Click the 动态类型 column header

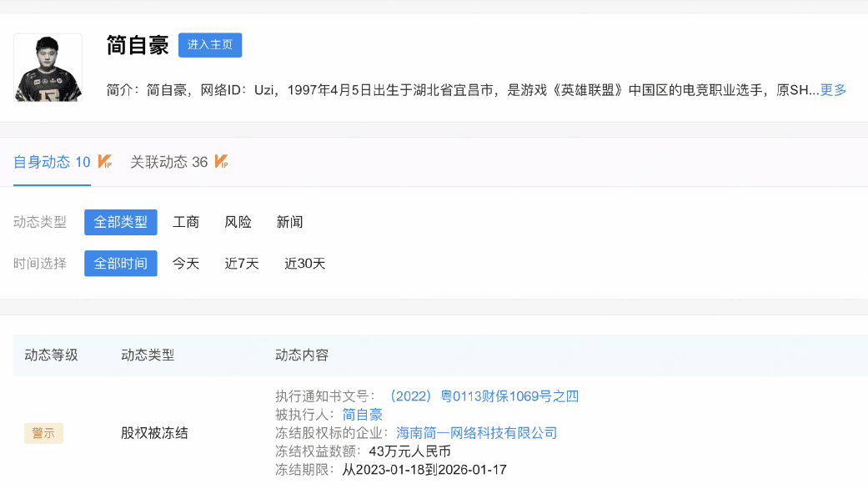click(x=148, y=355)
